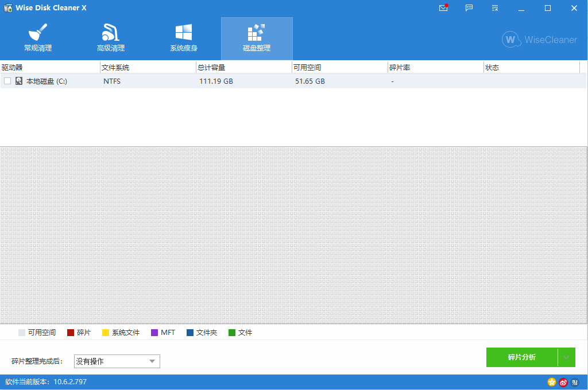Open the Tieba 贴 icon in status bar
The width and height of the screenshot is (588, 390).
[x=575, y=382]
